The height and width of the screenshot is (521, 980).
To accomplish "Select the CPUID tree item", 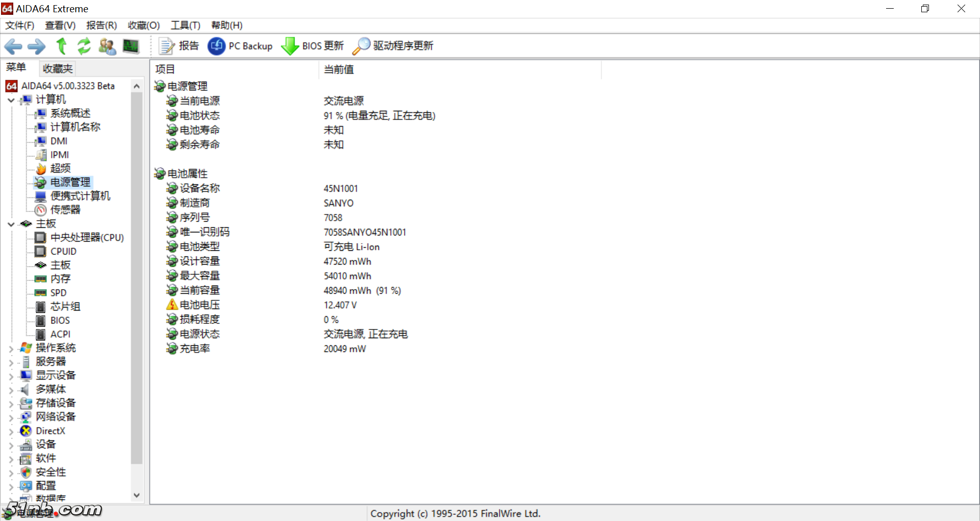I will click(x=63, y=251).
